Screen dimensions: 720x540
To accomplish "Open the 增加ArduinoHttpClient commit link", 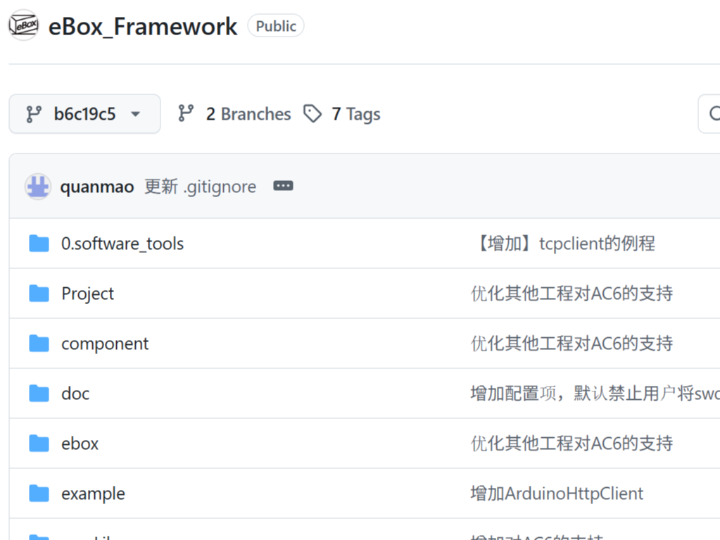I will 557,493.
